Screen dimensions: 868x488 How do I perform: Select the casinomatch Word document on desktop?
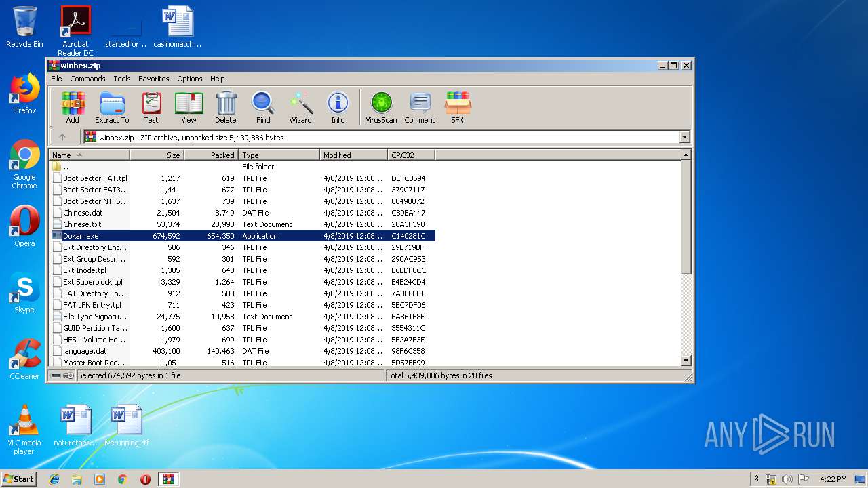177,27
